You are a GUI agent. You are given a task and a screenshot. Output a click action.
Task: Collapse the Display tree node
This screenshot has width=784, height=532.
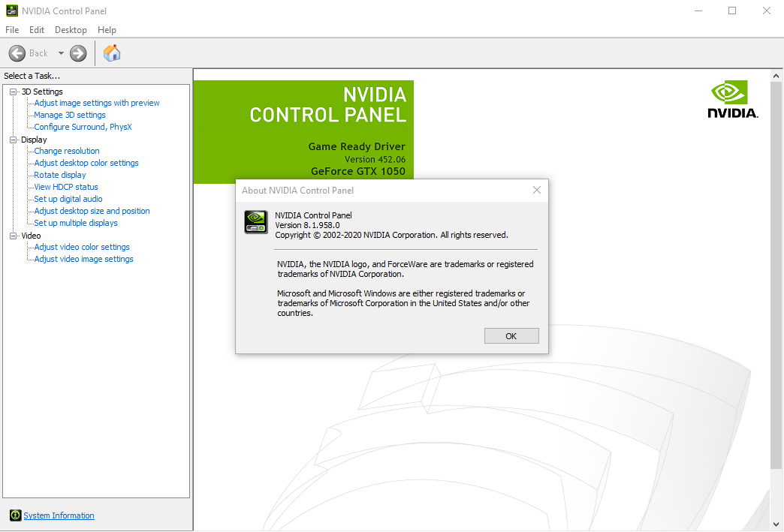tap(14, 140)
